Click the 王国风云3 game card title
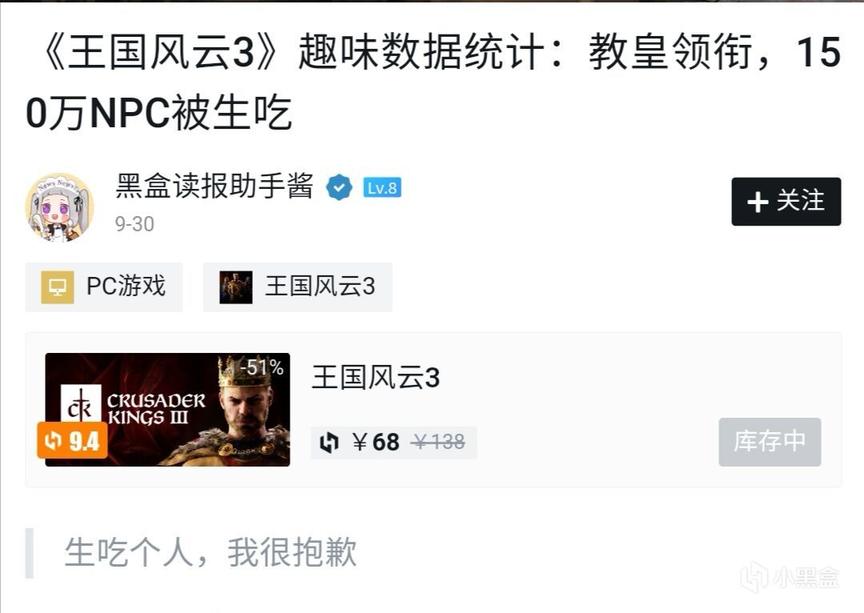Image resolution: width=864 pixels, height=613 pixels. (376, 378)
